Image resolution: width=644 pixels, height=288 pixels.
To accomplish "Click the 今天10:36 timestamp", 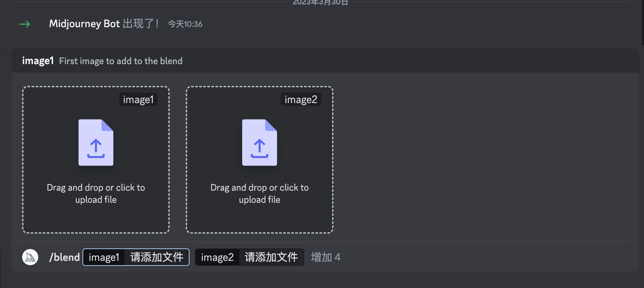I will [185, 24].
